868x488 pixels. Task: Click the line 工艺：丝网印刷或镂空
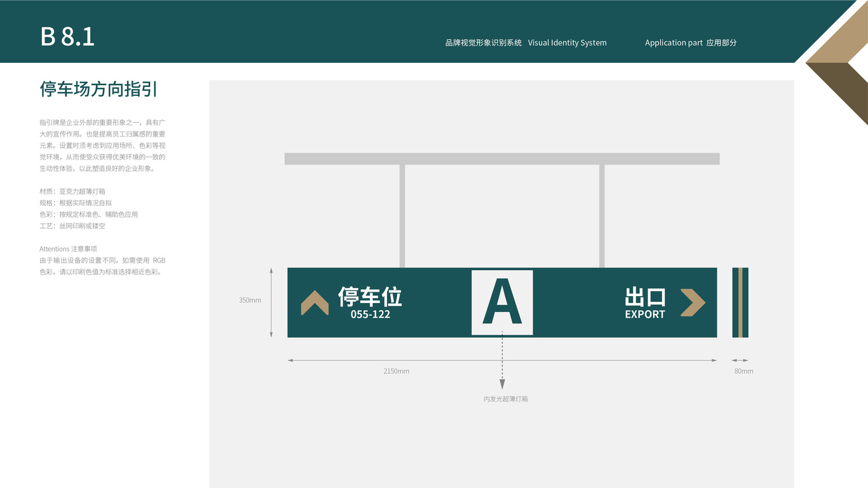point(72,226)
